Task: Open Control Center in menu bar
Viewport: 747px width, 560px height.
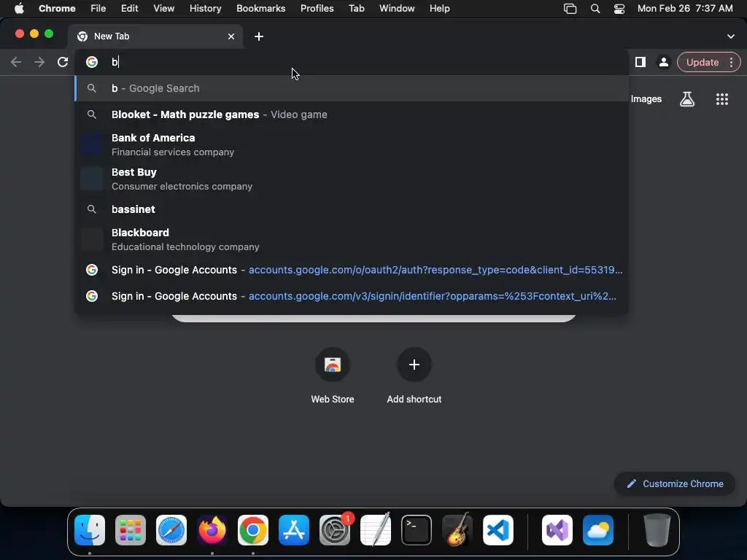Action: click(x=619, y=9)
